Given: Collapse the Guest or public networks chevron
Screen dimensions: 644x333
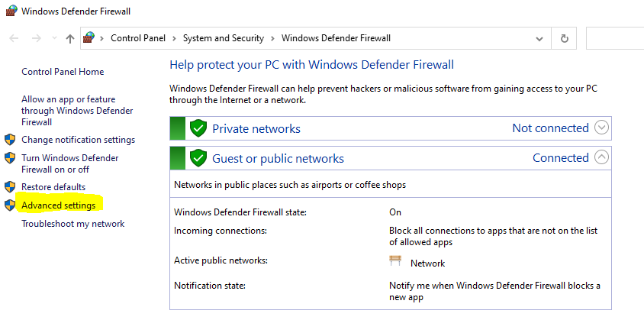Looking at the screenshot, I should (602, 157).
